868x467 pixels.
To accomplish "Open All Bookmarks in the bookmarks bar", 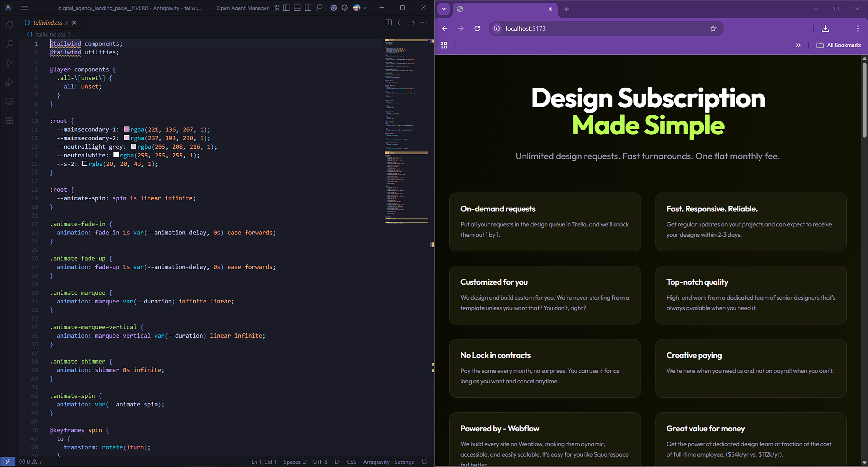I will (839, 45).
